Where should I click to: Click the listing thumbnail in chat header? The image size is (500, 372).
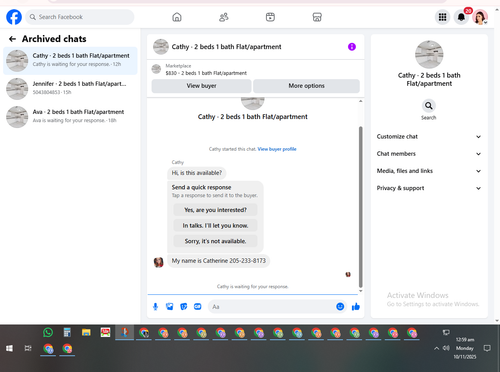(161, 47)
